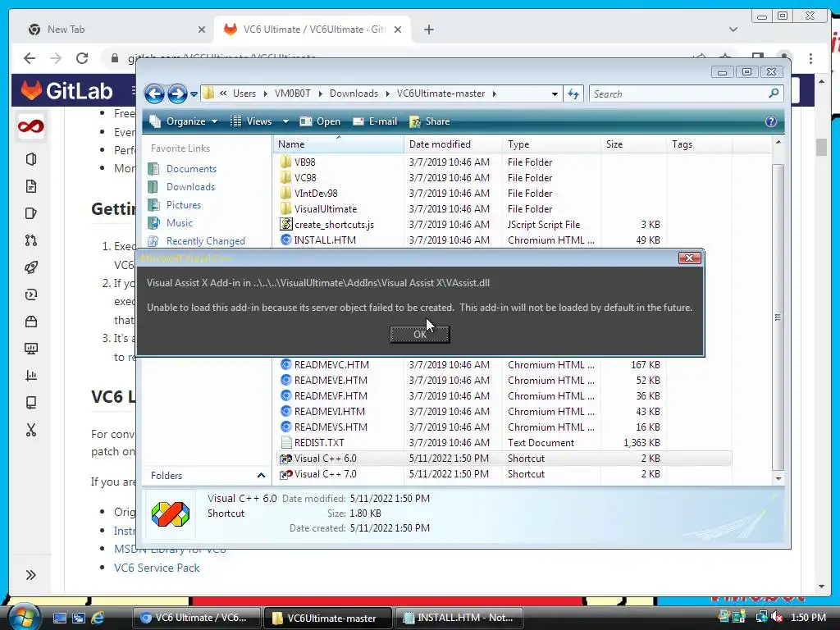Image resolution: width=840 pixels, height=630 pixels.
Task: Open recent pages dropdown beside forward arrow
Action: [x=194, y=94]
